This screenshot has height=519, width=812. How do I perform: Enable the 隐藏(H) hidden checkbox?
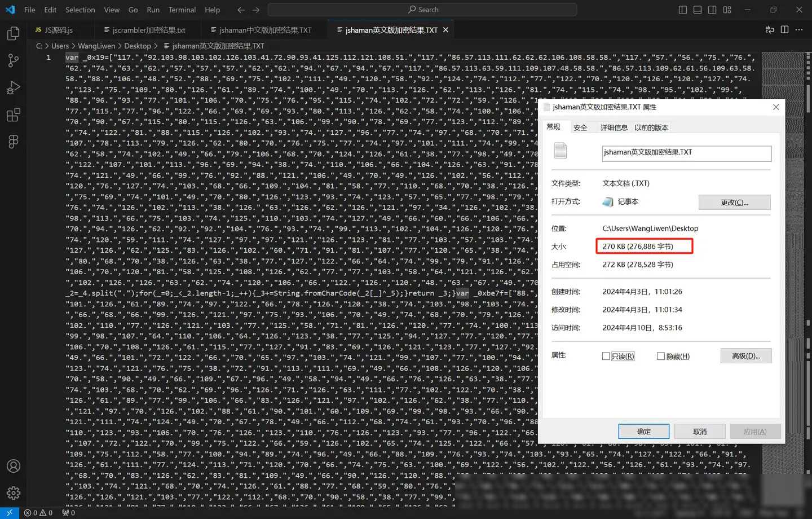[661, 356]
